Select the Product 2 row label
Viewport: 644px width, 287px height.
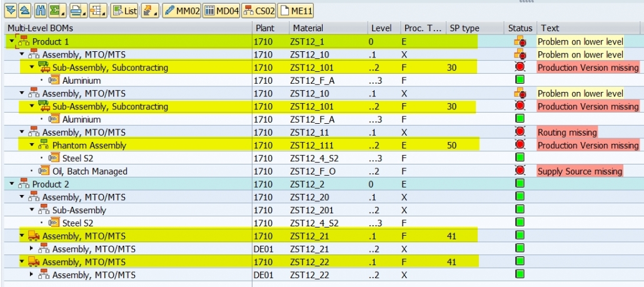pos(51,184)
